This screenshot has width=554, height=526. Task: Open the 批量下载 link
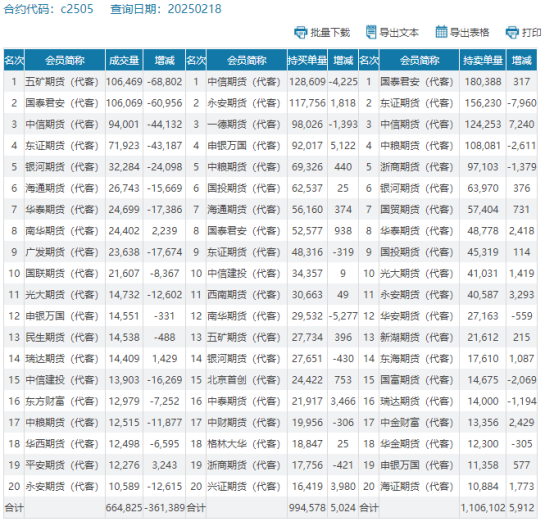pos(330,33)
